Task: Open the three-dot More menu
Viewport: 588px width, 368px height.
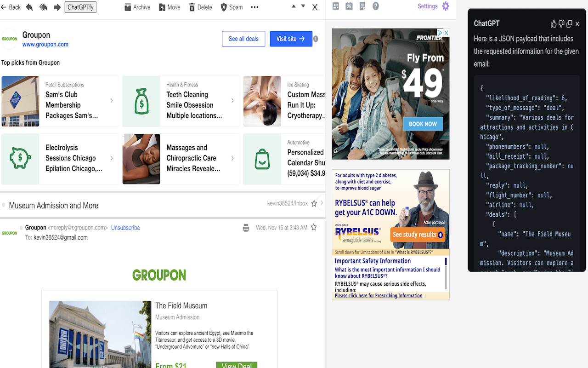Action: 254,7
